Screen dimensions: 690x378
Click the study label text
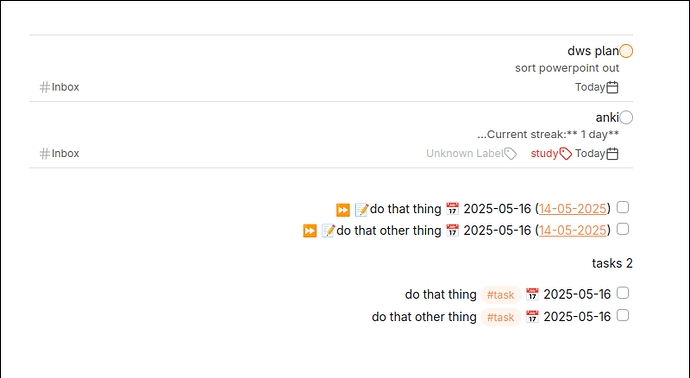pos(544,154)
